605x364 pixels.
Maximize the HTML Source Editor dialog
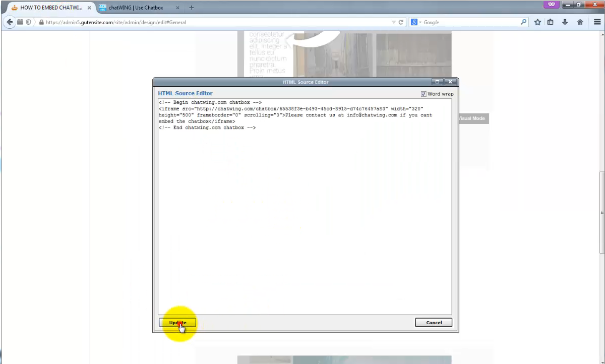pos(438,82)
